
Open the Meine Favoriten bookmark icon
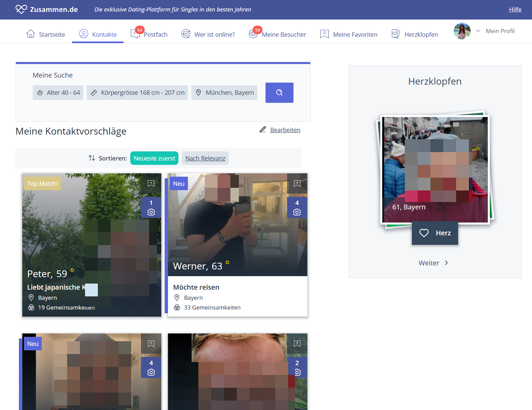pyautogui.click(x=325, y=34)
